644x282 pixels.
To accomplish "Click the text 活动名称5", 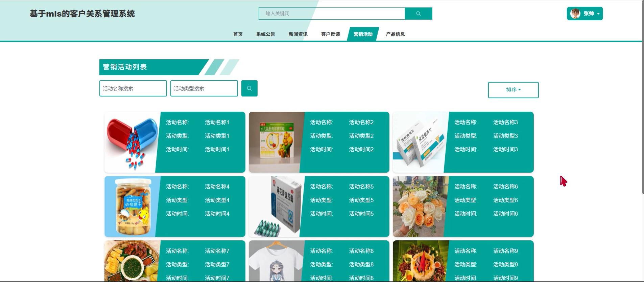I will [x=361, y=187].
